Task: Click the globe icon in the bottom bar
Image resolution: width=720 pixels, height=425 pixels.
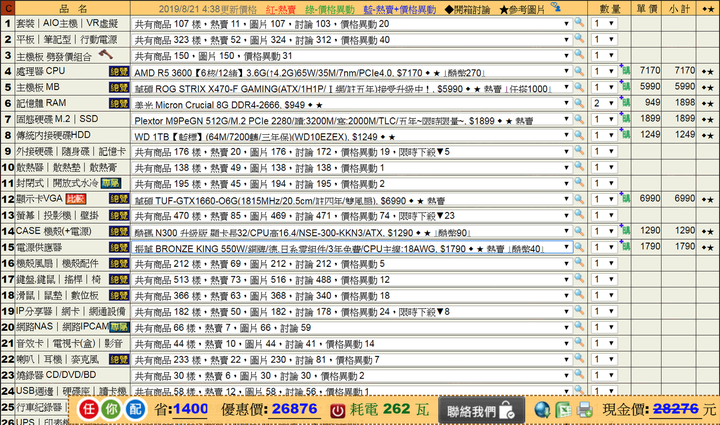Action: coord(542,409)
